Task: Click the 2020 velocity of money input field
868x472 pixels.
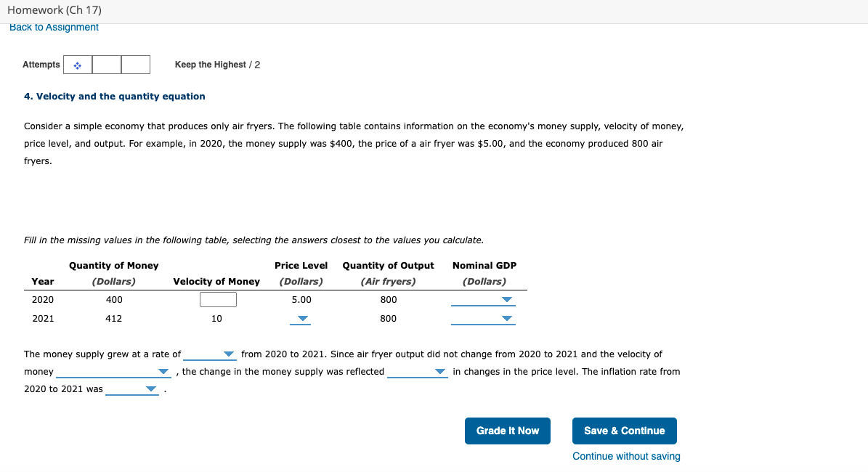Action: 218,299
